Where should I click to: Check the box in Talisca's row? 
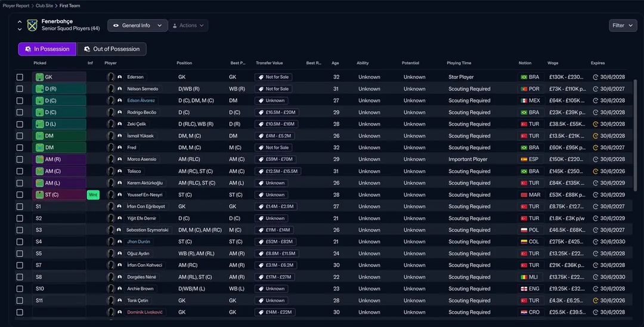tap(20, 171)
